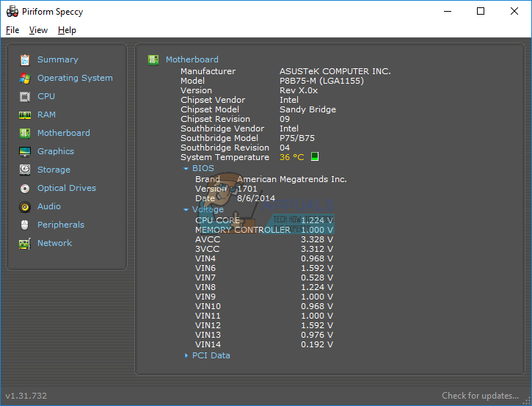Viewport: 532px width, 406px height.
Task: Open the CPU chip icon
Action: (x=25, y=96)
